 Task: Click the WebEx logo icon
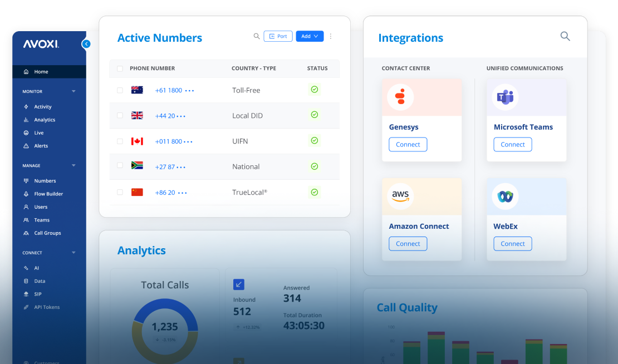(x=505, y=196)
